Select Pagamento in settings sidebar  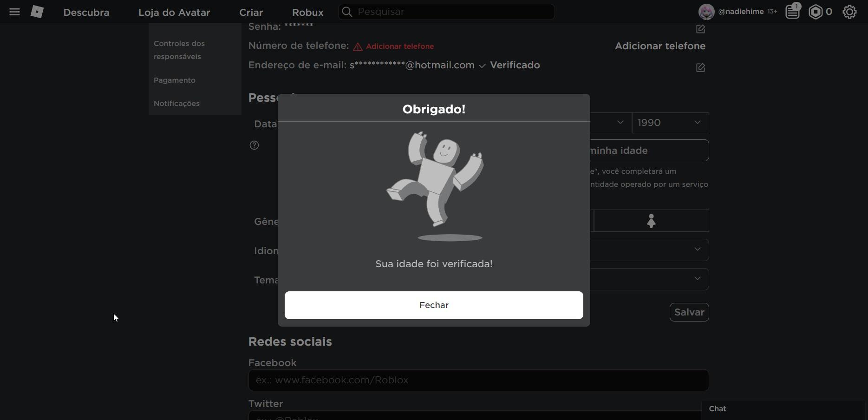tap(175, 80)
